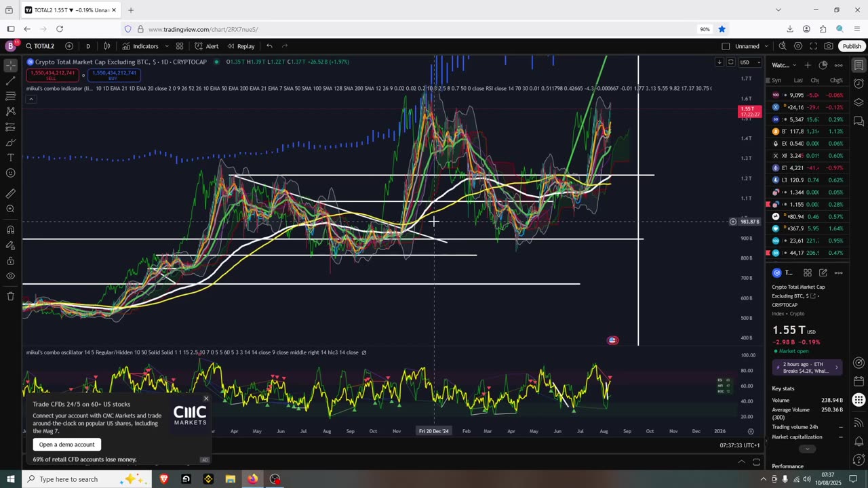This screenshot has width=868, height=488.
Task: Expand more key stats chevron
Action: pos(806,449)
